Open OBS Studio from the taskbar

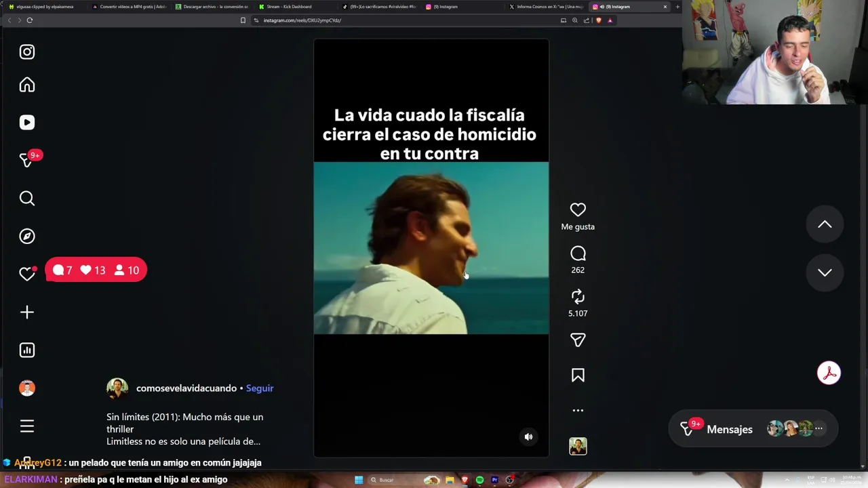coord(509,480)
